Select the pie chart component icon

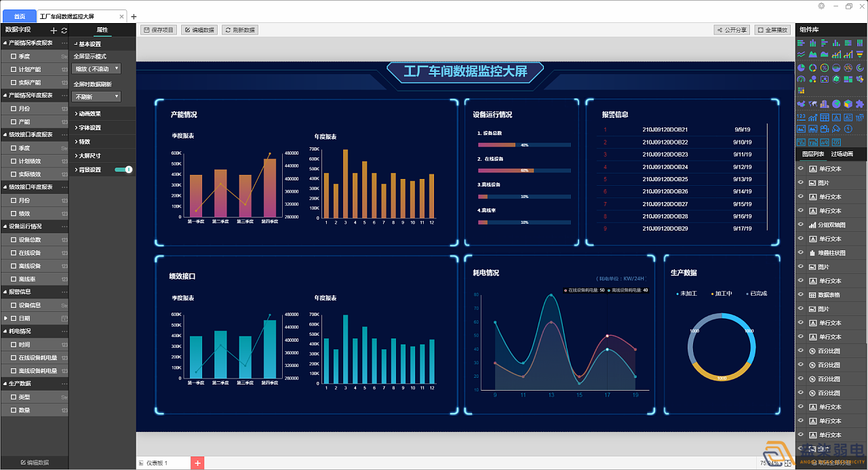tap(801, 68)
